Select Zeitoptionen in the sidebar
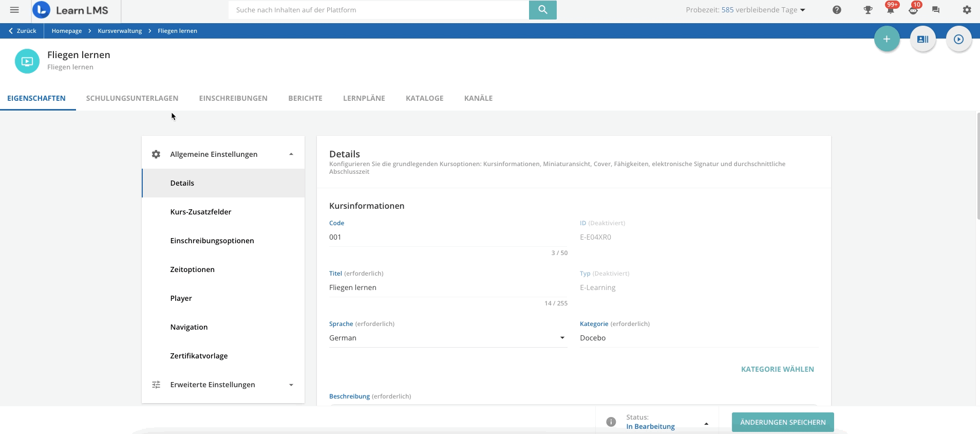This screenshot has height=434, width=980. coord(223,269)
